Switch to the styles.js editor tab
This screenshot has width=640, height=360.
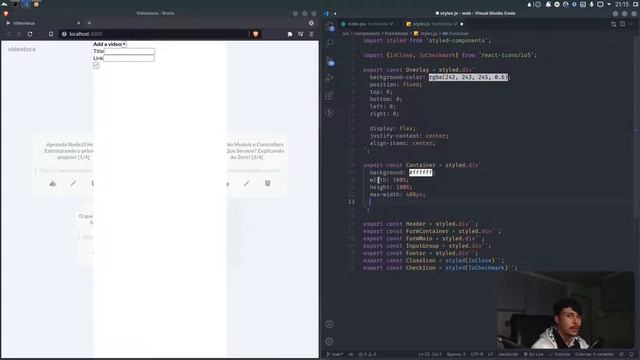434,24
